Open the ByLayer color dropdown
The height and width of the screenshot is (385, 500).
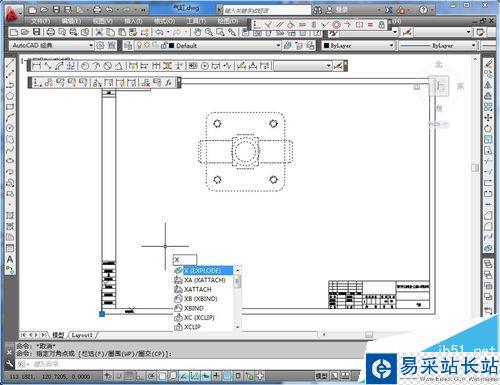click(x=358, y=45)
